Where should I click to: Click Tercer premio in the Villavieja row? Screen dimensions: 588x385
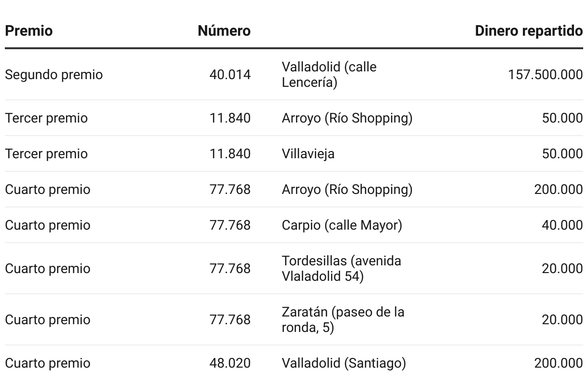tap(46, 154)
